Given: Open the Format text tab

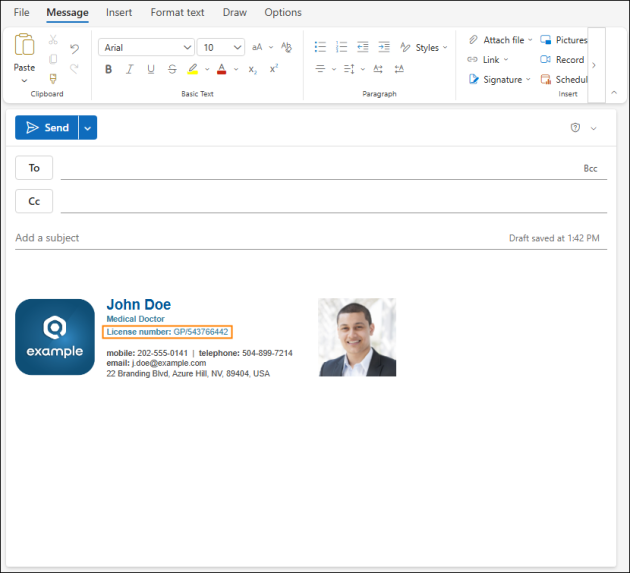Looking at the screenshot, I should pos(177,12).
